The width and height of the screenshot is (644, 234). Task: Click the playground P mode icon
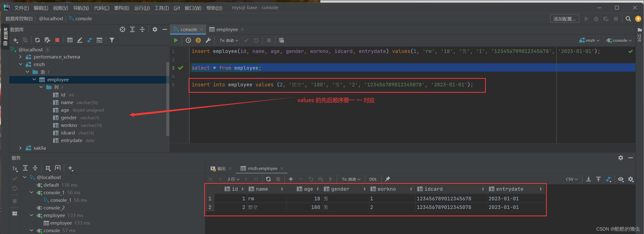click(198, 40)
